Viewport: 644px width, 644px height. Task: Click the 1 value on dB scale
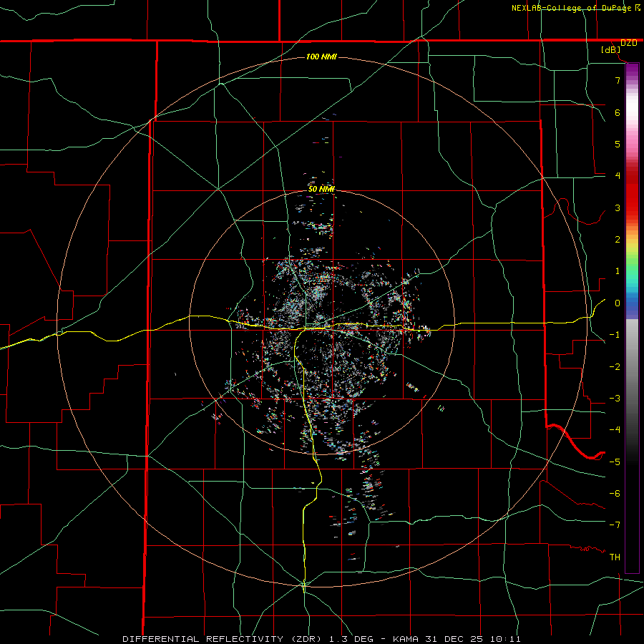coord(618,271)
